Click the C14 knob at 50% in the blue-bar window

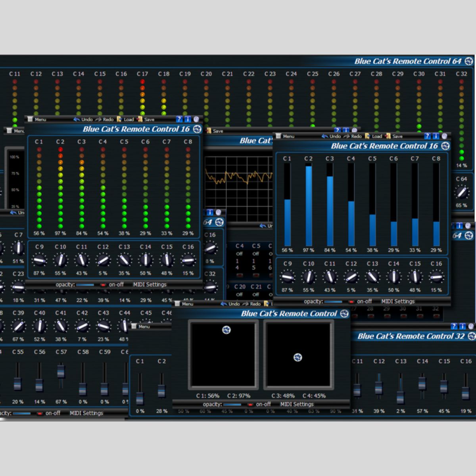click(393, 277)
